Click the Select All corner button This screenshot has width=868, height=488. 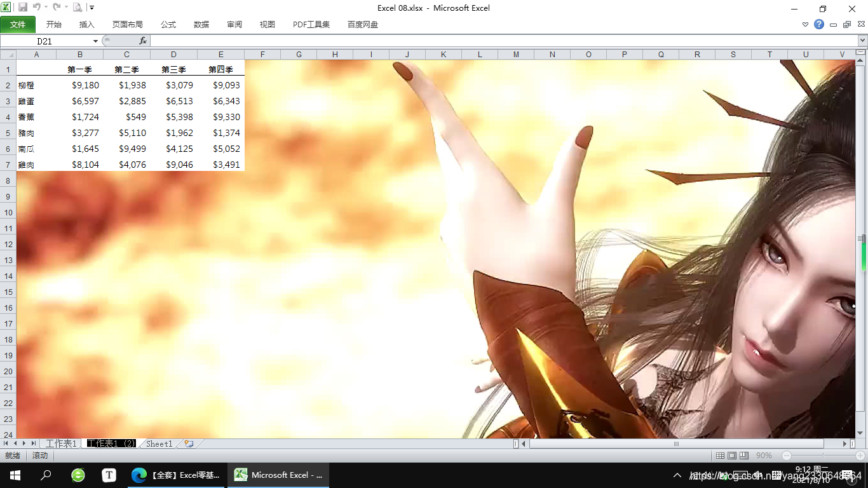tap(8, 54)
